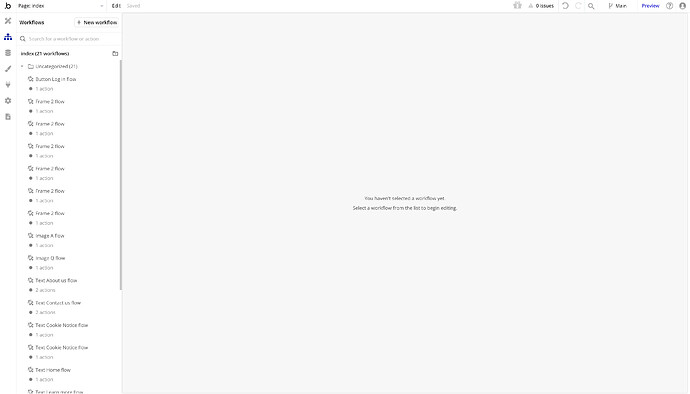
Task: Open the Design tab in the sidebar
Action: pos(8,21)
